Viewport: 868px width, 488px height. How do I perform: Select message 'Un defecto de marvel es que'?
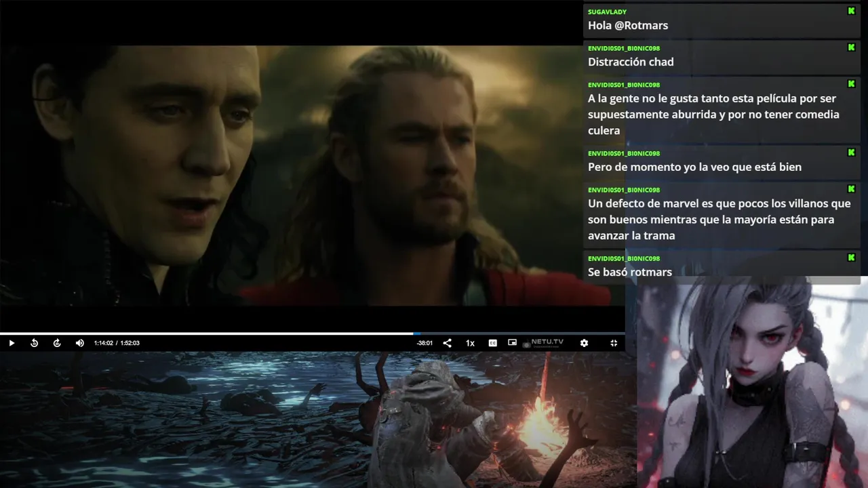[x=719, y=220]
